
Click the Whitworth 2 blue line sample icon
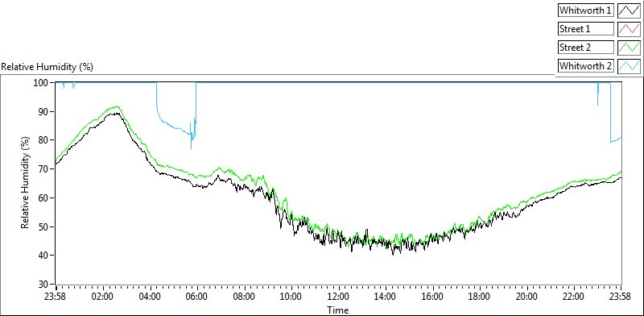629,65
